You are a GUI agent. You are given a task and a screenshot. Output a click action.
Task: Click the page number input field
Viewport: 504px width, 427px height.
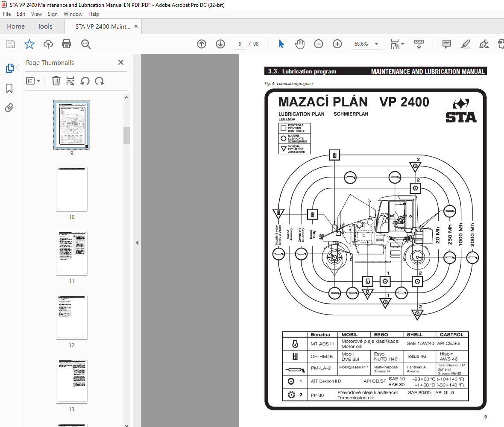(x=240, y=44)
